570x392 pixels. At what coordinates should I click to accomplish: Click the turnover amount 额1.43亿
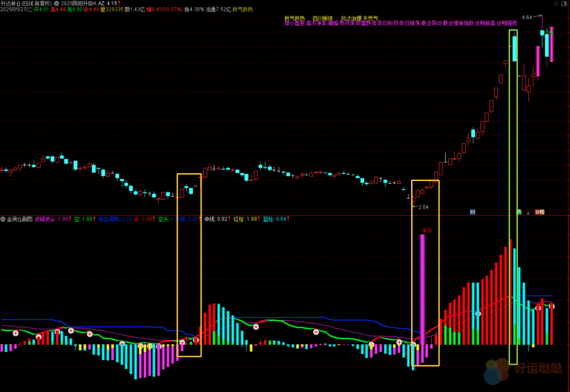135,9
